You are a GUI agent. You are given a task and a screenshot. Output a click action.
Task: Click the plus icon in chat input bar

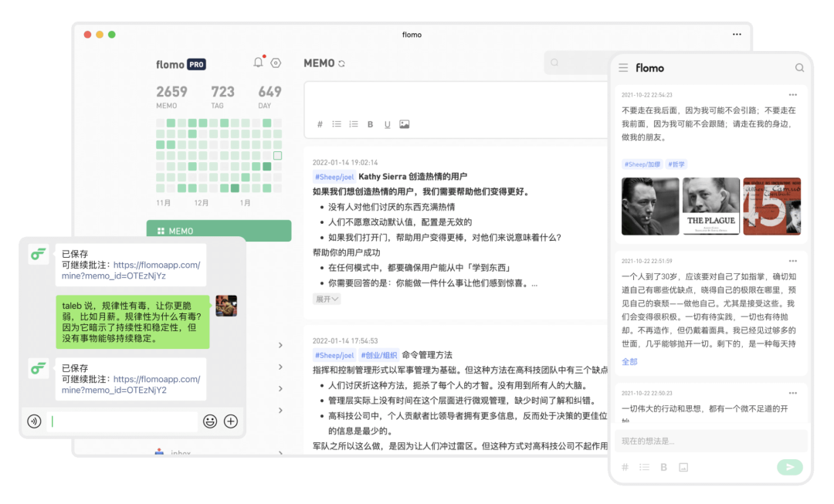tap(231, 421)
